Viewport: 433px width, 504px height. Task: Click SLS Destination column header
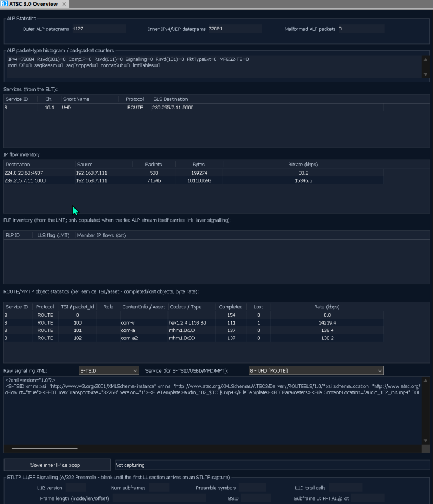(267, 99)
